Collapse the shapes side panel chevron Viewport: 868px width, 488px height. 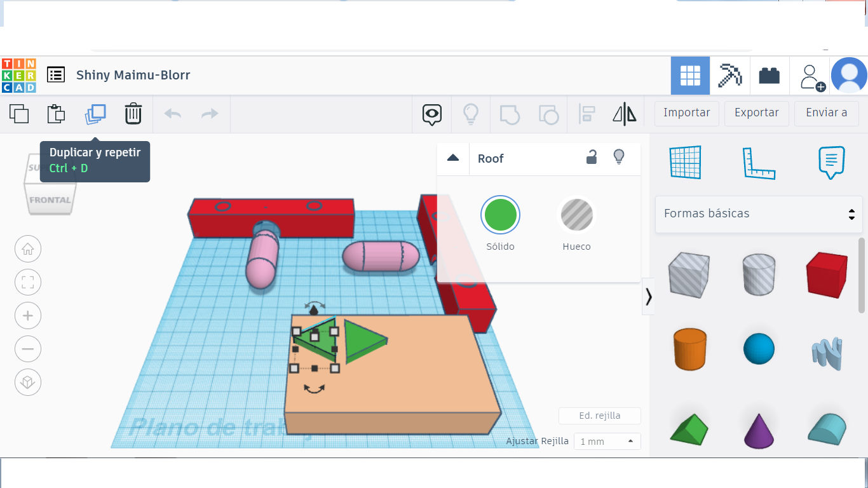(648, 297)
